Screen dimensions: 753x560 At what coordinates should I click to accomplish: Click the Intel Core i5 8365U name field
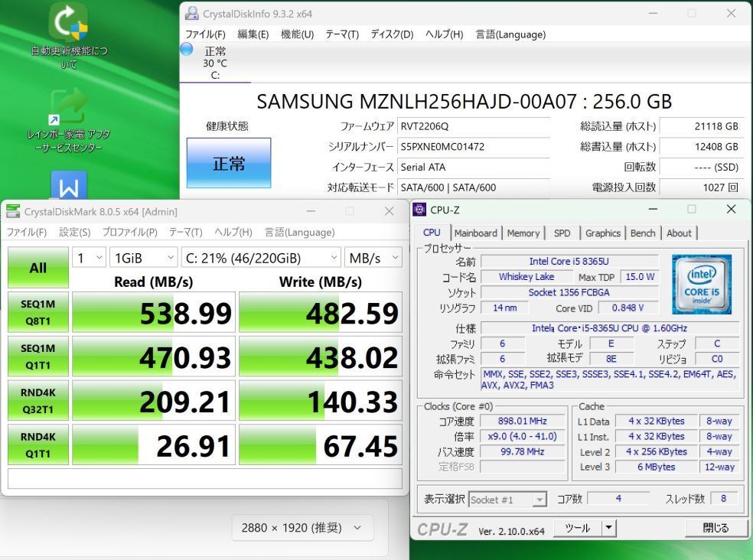point(569,262)
